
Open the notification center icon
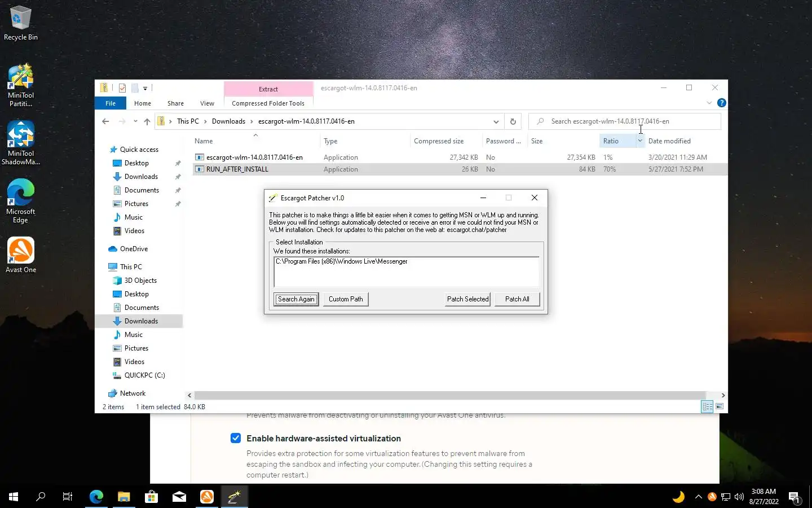click(x=795, y=497)
